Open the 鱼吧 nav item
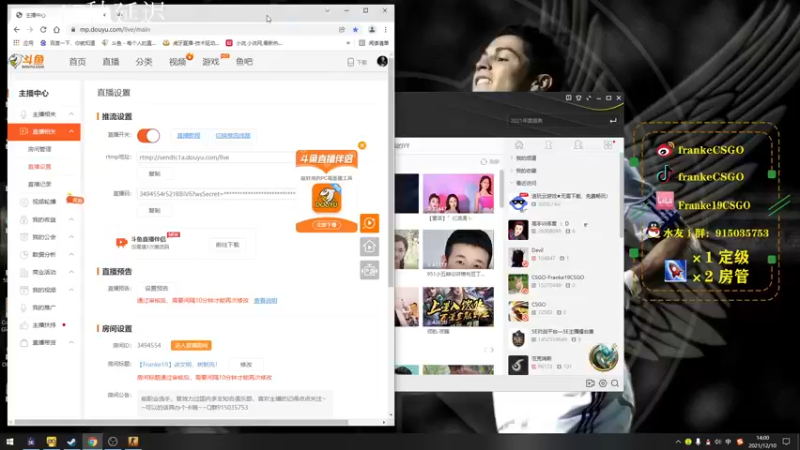Viewport: 800px width, 450px height. (x=244, y=62)
